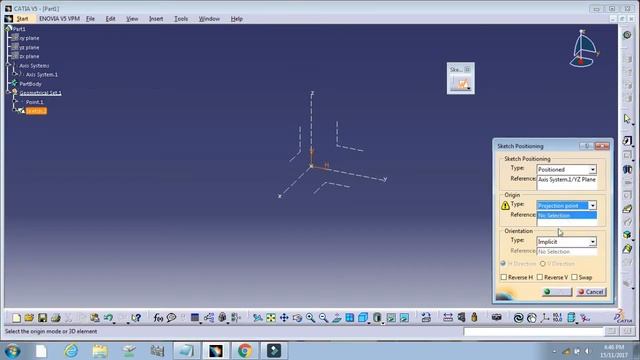The image size is (640, 360).
Task: Click the Windows Start orb
Action: (12, 351)
